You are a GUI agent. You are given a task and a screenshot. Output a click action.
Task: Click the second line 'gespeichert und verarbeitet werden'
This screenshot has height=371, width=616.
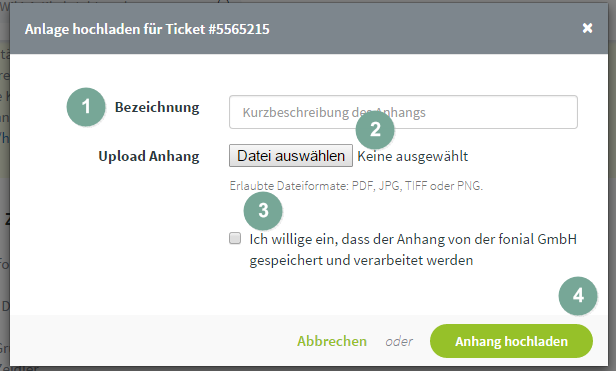click(361, 260)
